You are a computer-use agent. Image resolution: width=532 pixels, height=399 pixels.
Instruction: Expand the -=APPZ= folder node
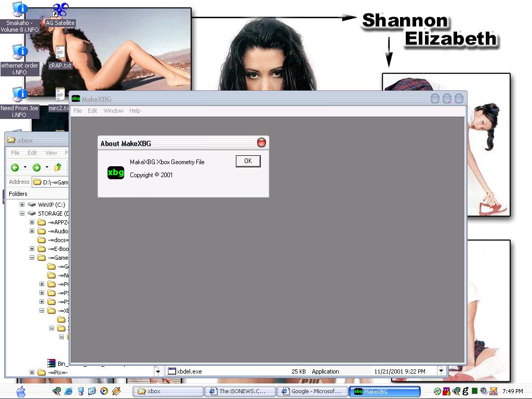tap(32, 222)
